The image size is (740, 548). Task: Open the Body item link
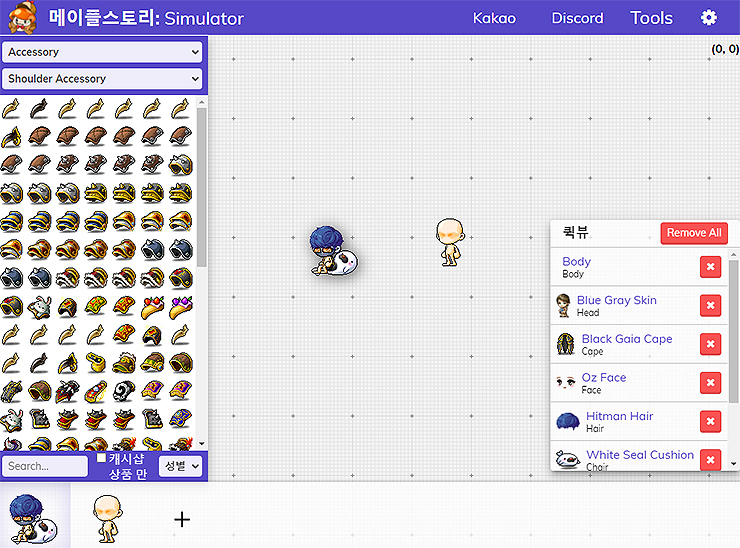point(576,261)
